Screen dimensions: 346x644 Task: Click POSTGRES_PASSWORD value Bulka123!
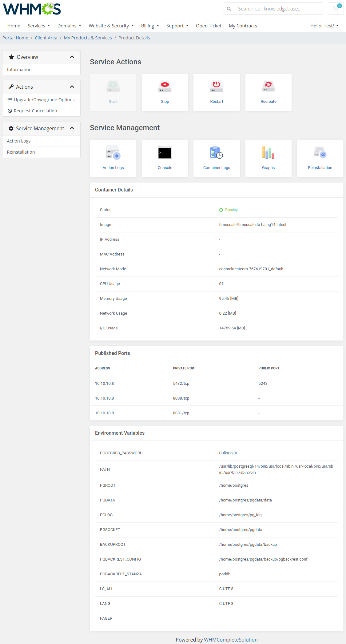click(x=228, y=453)
